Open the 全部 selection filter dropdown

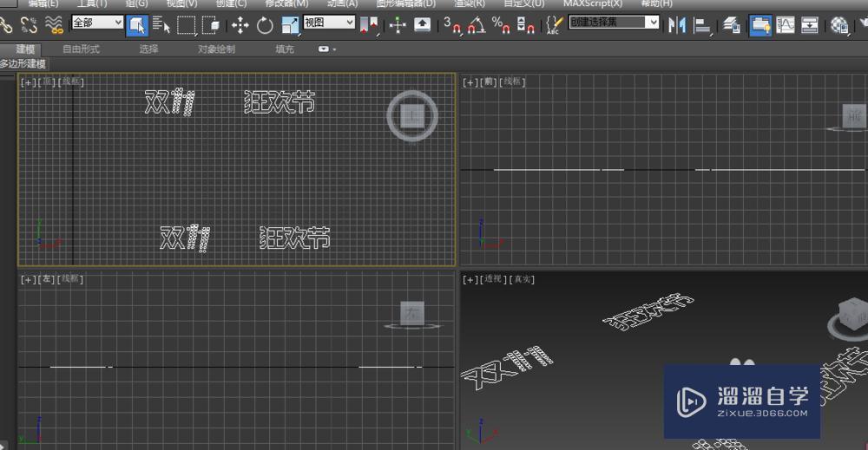97,23
